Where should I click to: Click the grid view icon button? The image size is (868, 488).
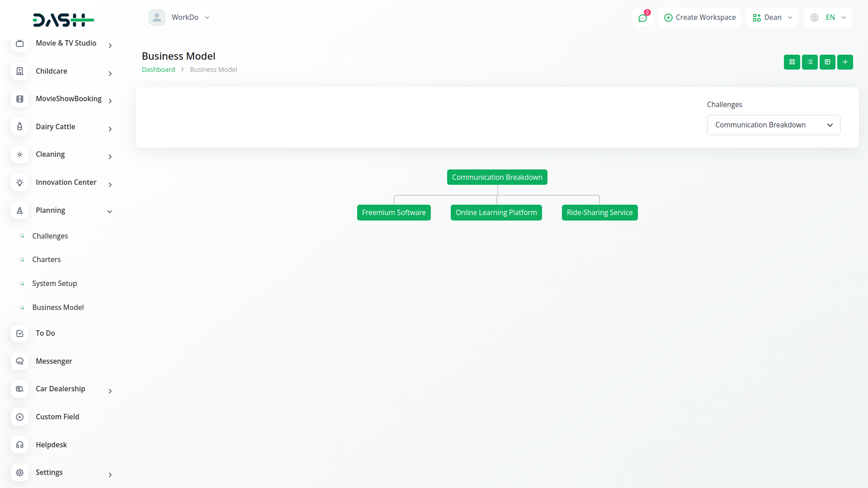click(x=792, y=62)
